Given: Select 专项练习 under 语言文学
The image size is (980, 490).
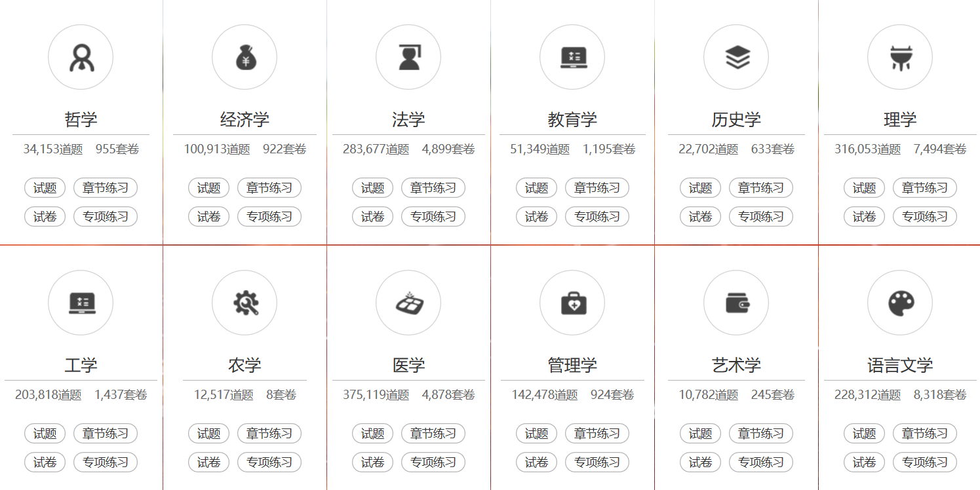Looking at the screenshot, I should tap(925, 462).
